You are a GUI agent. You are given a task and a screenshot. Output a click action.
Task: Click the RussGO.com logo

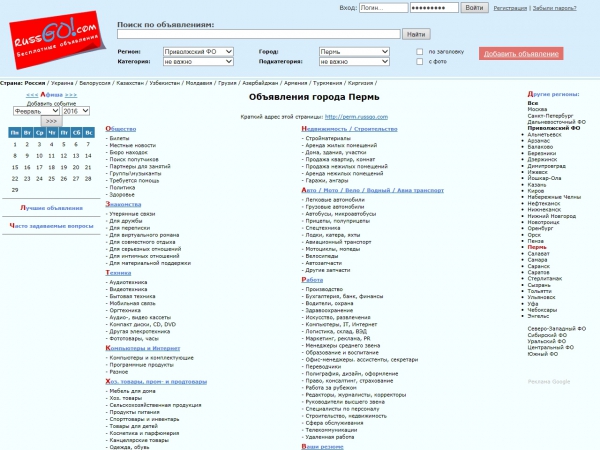(x=57, y=40)
